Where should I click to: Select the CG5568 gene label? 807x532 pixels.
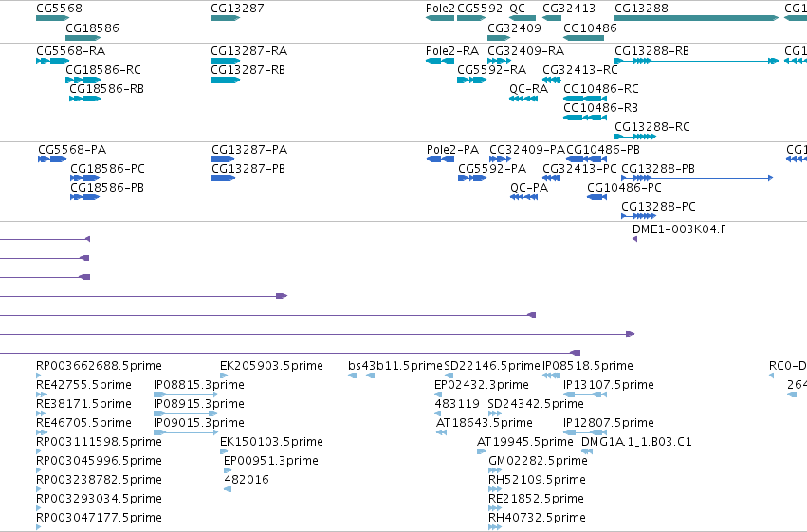click(x=59, y=9)
